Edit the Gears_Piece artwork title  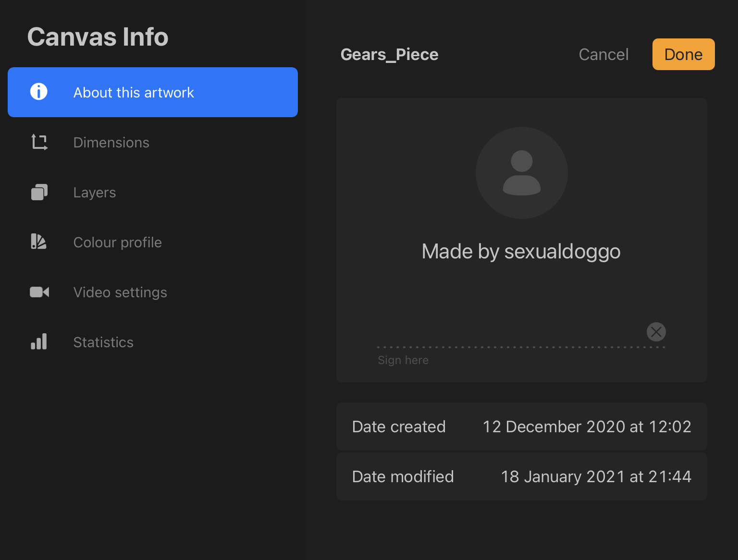pos(389,55)
